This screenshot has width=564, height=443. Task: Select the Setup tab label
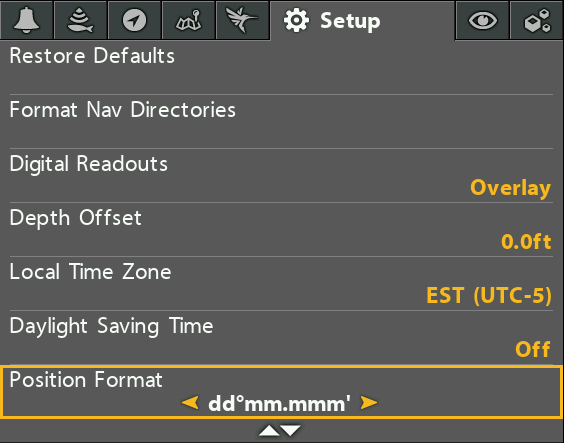[350, 21]
